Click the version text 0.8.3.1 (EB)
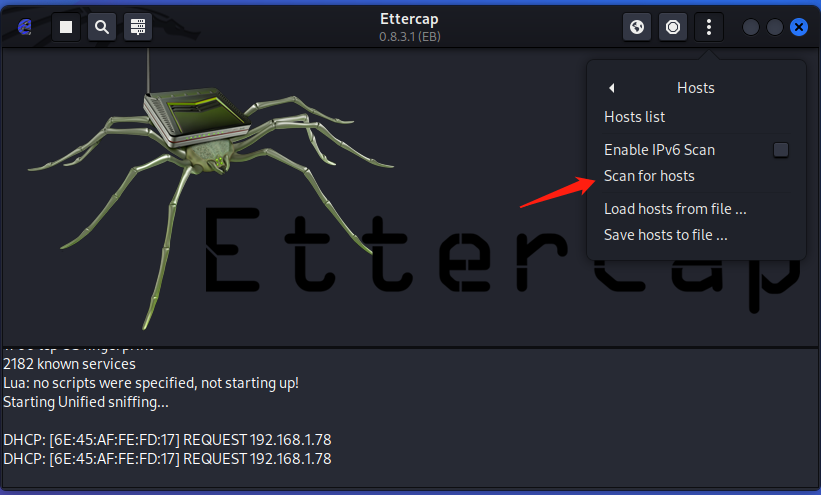821x495 pixels. pyautogui.click(x=410, y=37)
